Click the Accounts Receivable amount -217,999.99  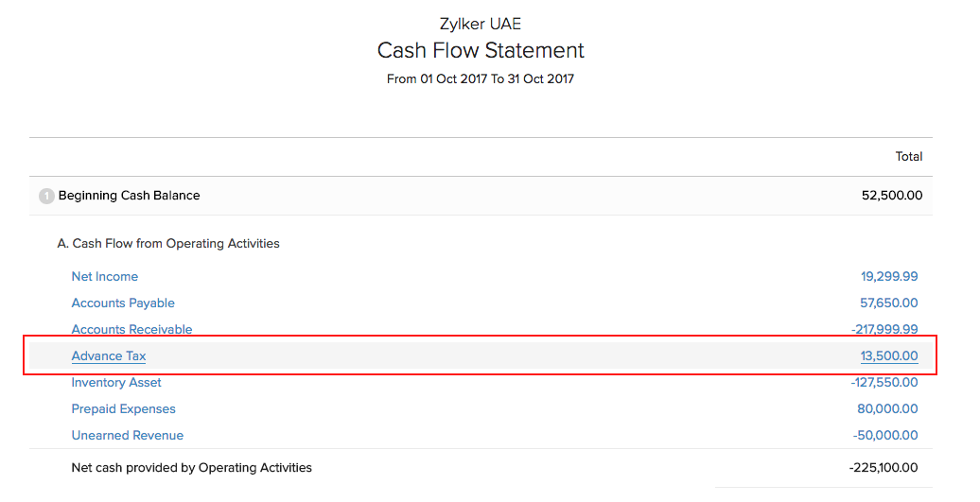(884, 329)
